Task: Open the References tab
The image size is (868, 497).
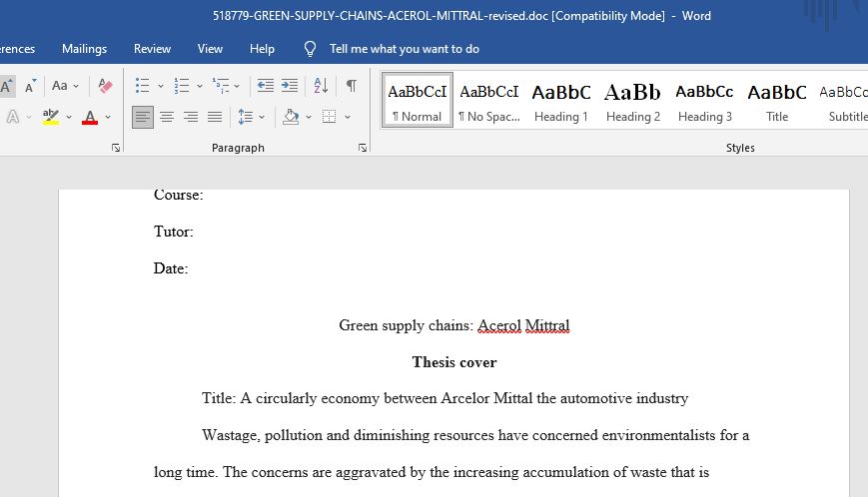Action: (x=17, y=49)
